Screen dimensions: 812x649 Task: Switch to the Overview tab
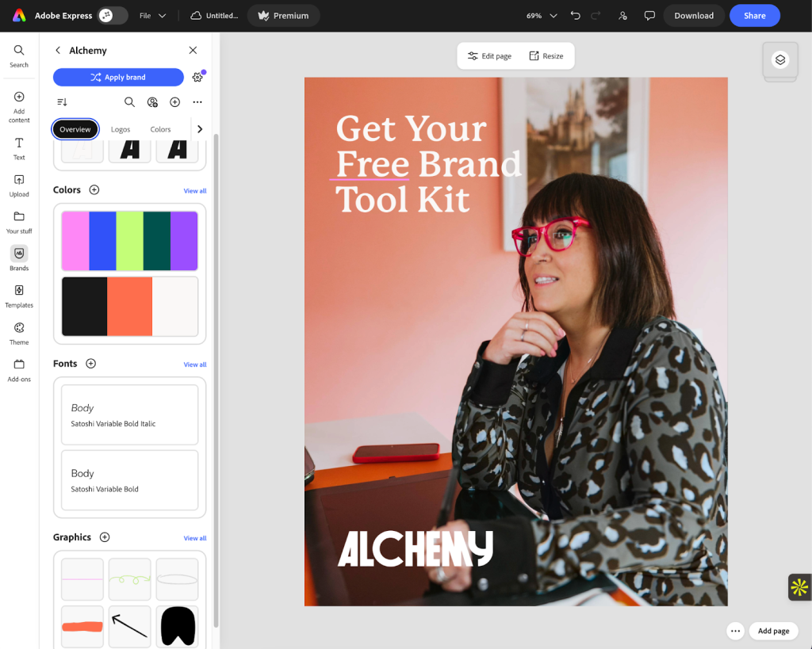75,129
